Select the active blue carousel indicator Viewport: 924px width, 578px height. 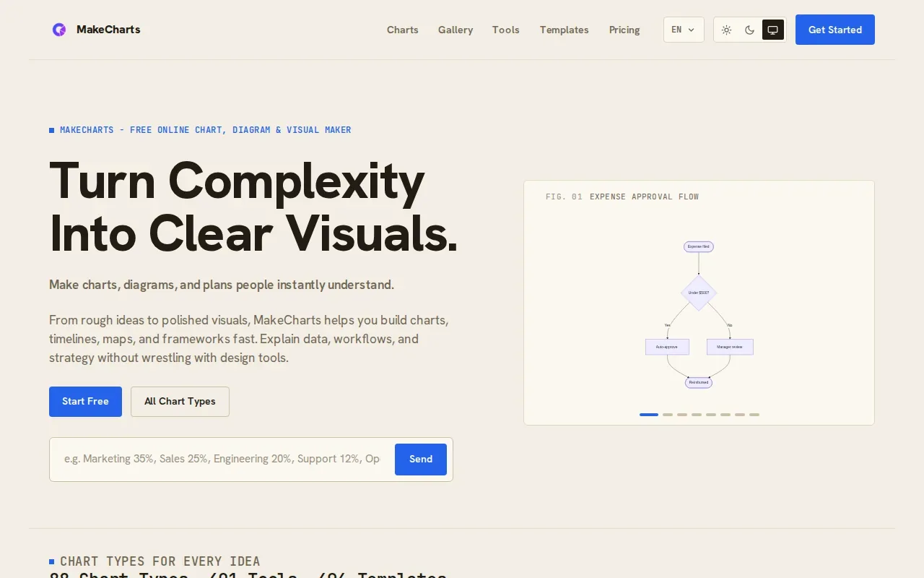coord(649,415)
